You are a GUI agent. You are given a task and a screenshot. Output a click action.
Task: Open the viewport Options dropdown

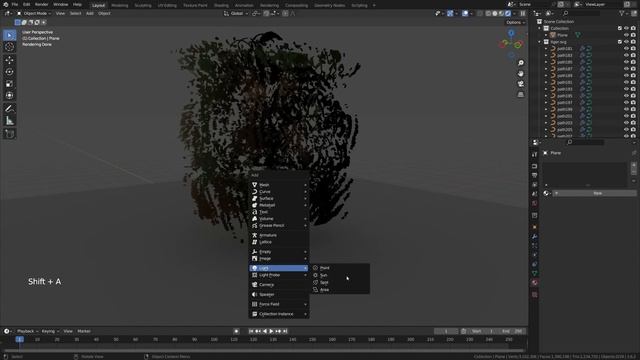tap(515, 22)
